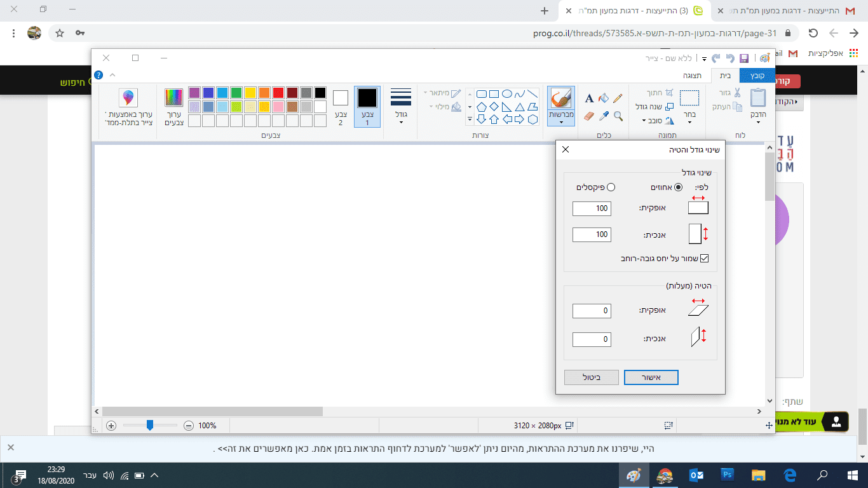
Task: Select the rectangle shape in the shapes gallery
Action: click(494, 94)
